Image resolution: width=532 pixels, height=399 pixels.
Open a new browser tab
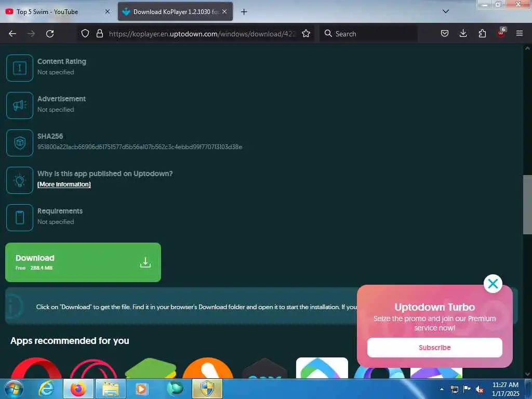(x=244, y=12)
